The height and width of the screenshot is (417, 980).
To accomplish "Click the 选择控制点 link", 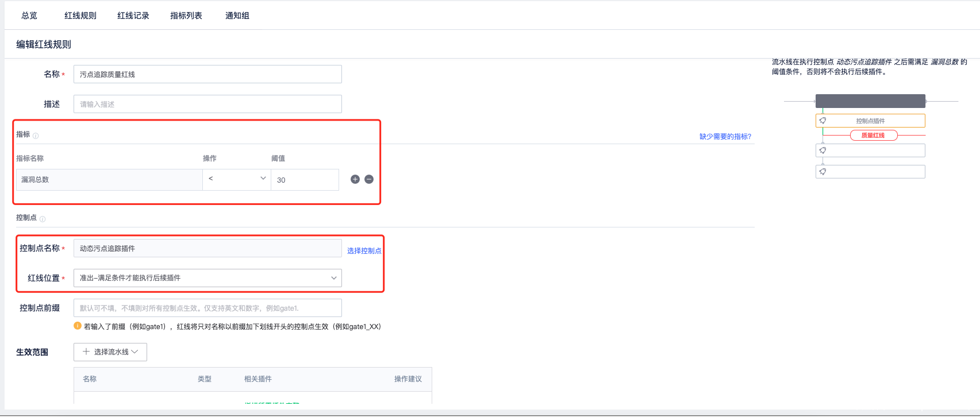I will pyautogui.click(x=364, y=251).
